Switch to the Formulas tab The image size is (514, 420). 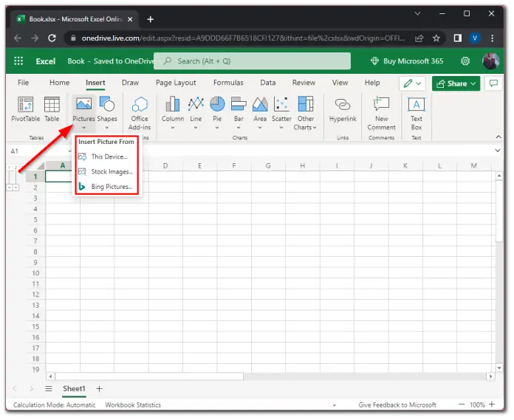[x=228, y=83]
